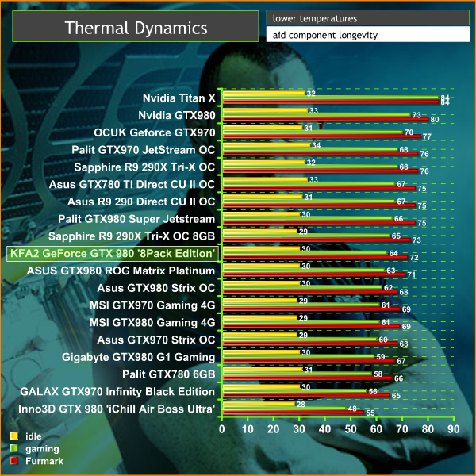Click Furmark value 55 for Inno3D iChill
476x476 pixels.
(370, 413)
